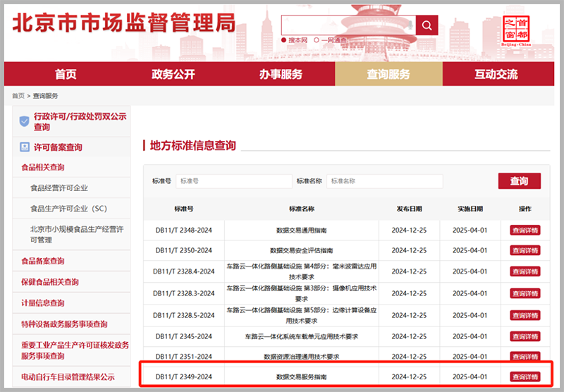The image size is (564, 392).
Task: Open 食品生产许可企业（SC）sidebar item
Action: [x=68, y=209]
